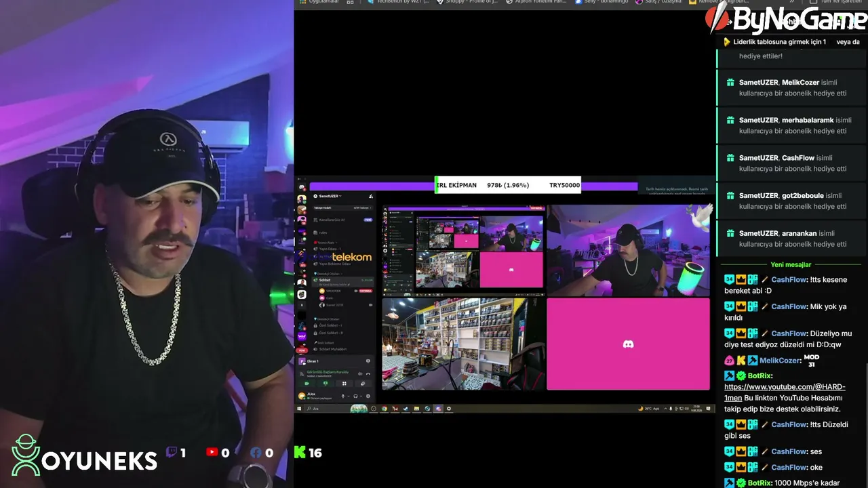Click Samet UZER in the voice user list
This screenshot has width=868, height=488.
(334, 305)
